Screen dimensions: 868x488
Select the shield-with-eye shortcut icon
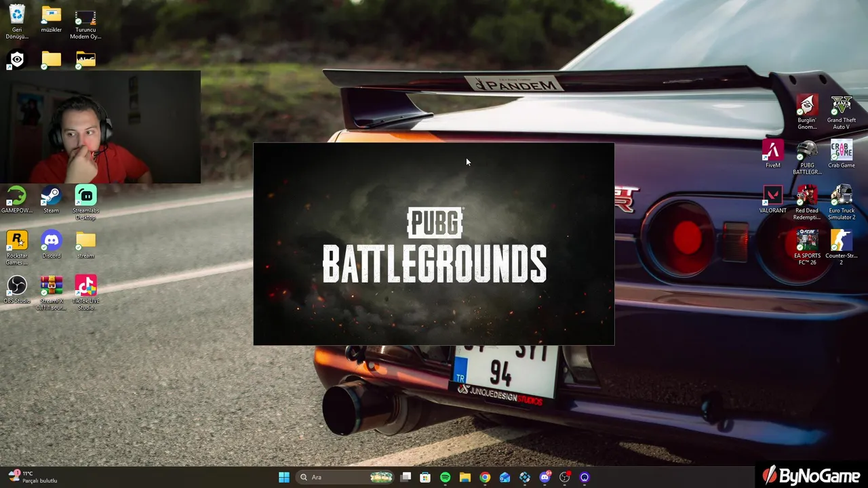coord(17,60)
